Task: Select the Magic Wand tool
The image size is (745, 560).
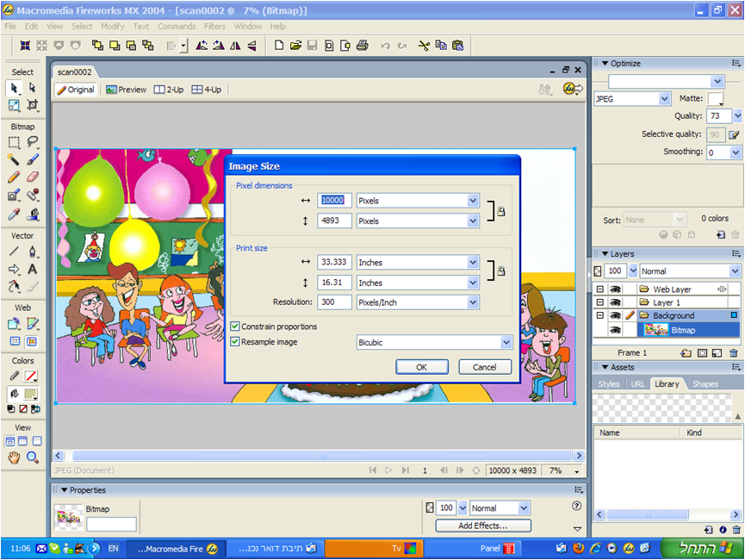Action: 14,159
